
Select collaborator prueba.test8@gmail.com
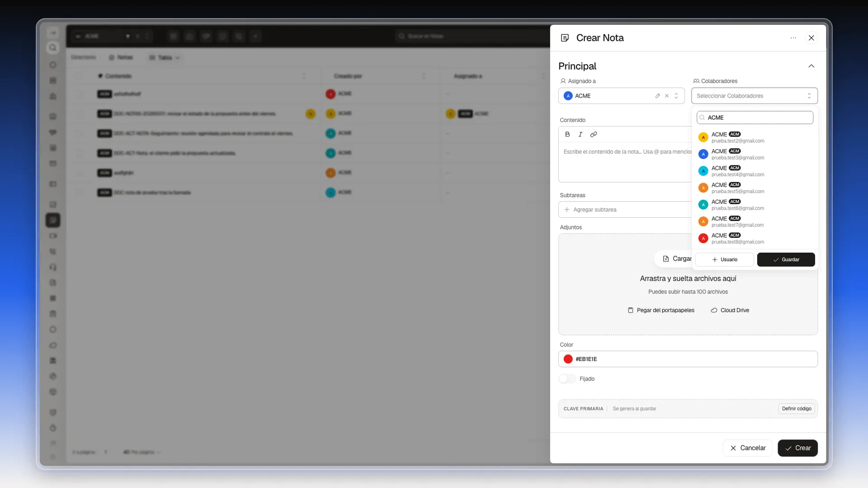click(755, 238)
